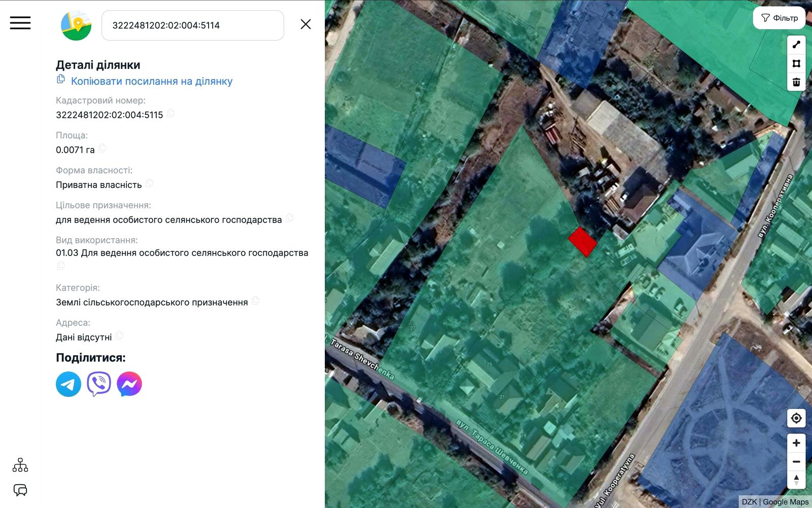This screenshot has width=812, height=508.
Task: Select the polygon area measuring tool
Action: click(796, 63)
